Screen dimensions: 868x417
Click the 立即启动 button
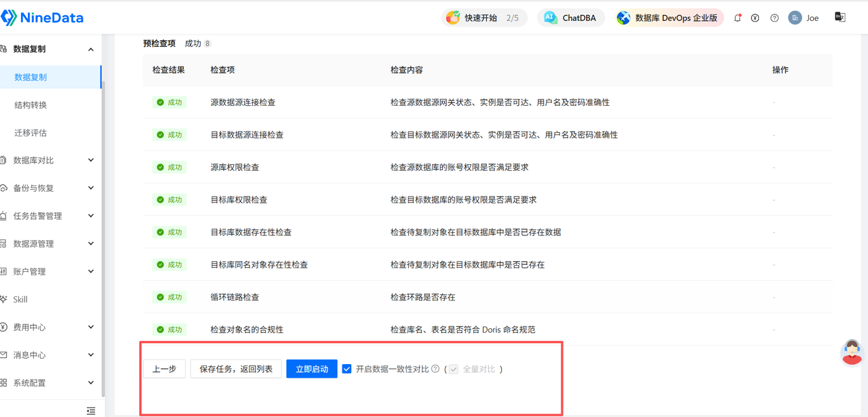pyautogui.click(x=312, y=369)
